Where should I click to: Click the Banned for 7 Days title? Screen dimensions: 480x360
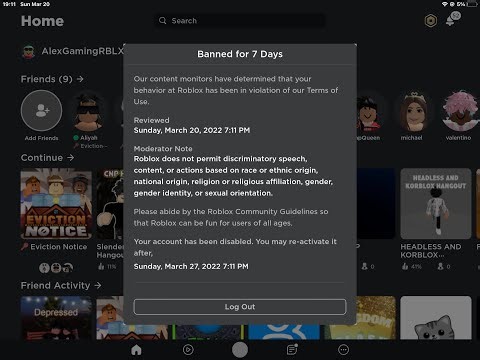240,54
